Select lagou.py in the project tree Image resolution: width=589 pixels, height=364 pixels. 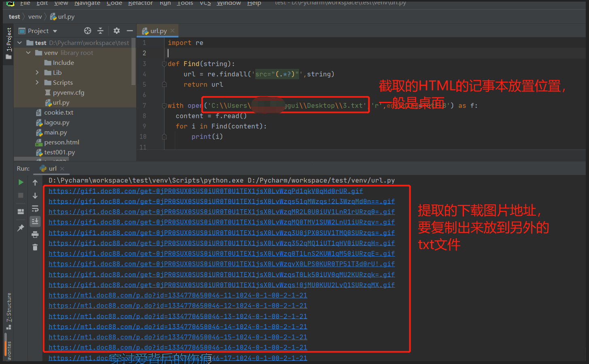57,122
